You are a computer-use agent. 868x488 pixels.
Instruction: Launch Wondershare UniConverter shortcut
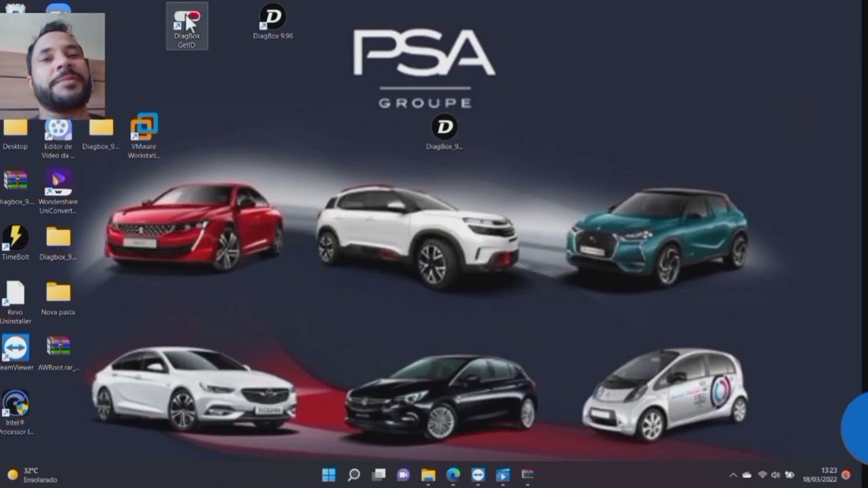click(58, 192)
